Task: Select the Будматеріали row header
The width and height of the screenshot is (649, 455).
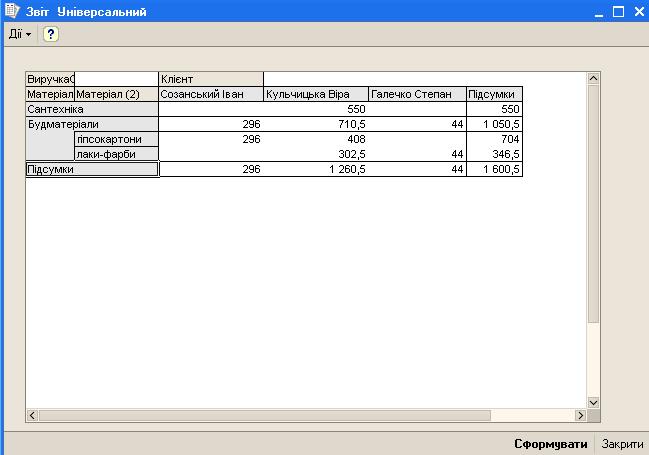Action: [92, 124]
